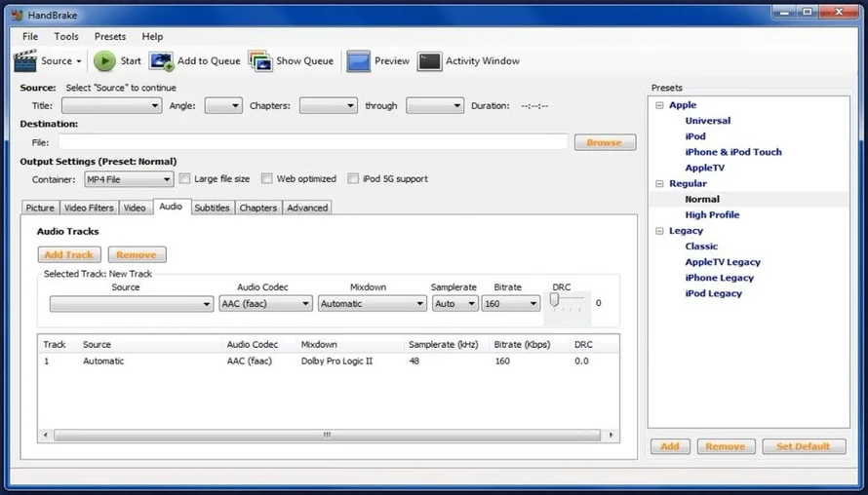Switch to the Picture tab
868x495 pixels.
[x=40, y=208]
